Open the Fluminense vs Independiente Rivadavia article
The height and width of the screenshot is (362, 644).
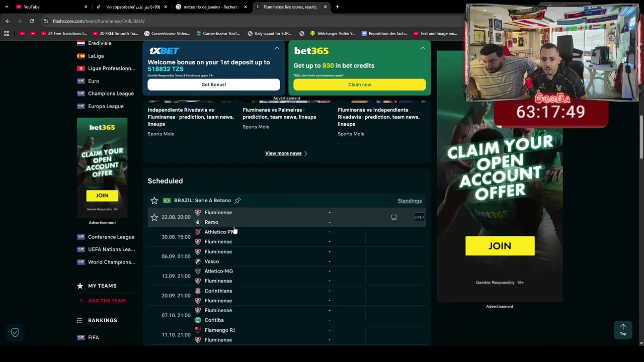coord(379,117)
